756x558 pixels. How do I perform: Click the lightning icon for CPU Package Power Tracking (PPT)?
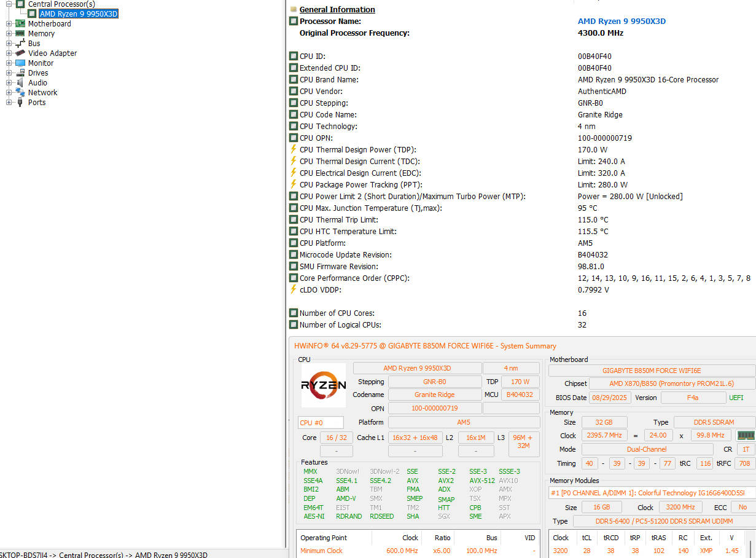tap(294, 185)
